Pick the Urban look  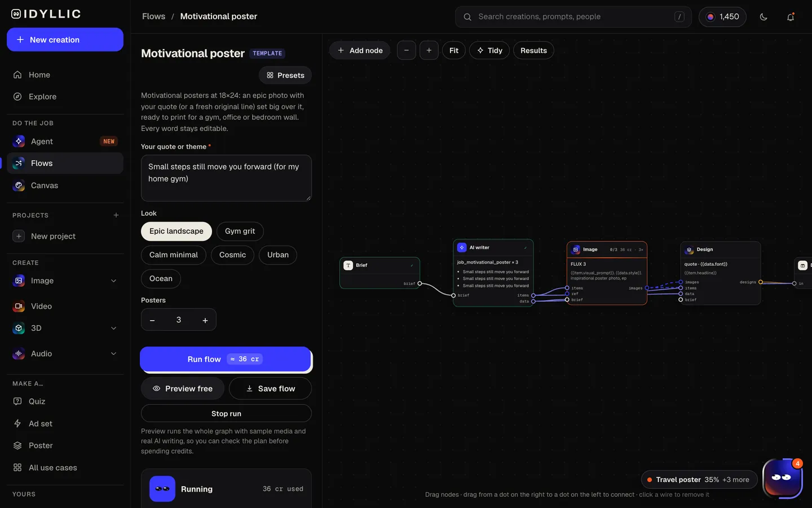[278, 255]
